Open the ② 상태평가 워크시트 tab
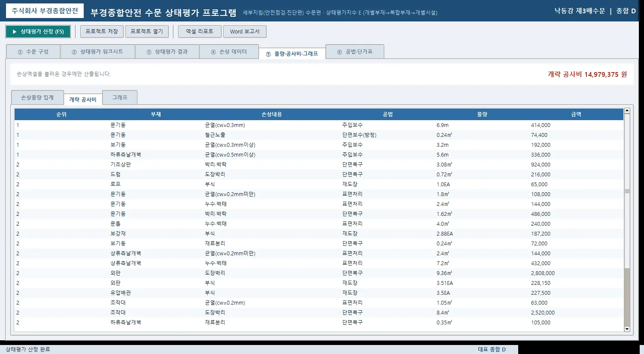644x354 pixels. coord(97,51)
